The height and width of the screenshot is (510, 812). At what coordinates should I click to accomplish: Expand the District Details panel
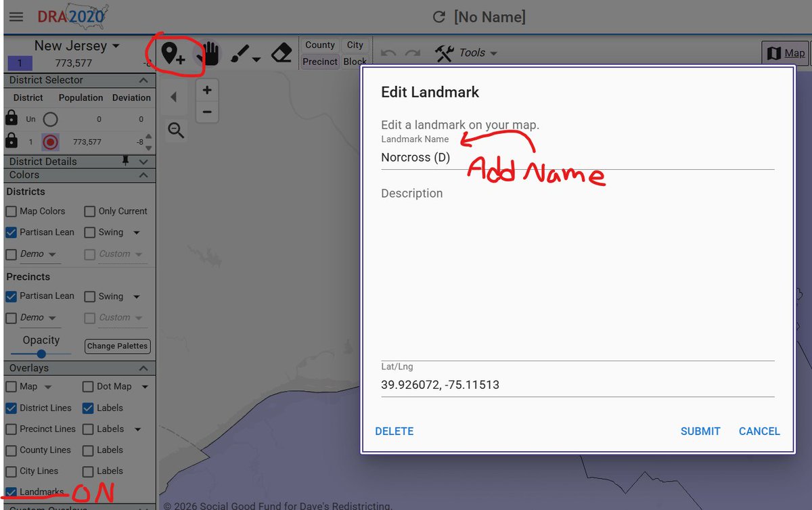point(143,162)
